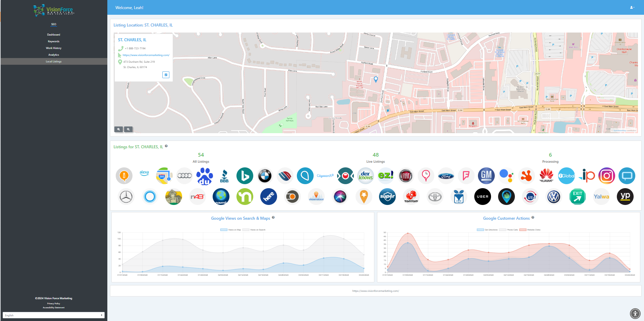The image size is (644, 321).
Task: Open the Ford listing icon
Action: (446, 176)
